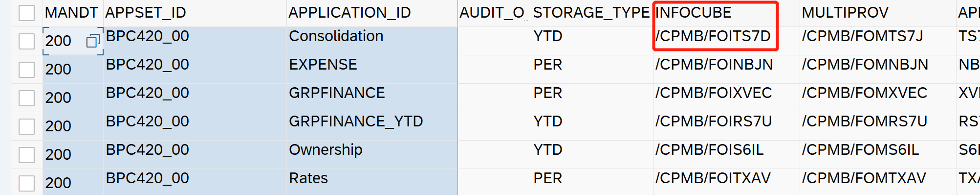
Task: Select the Rates row checkbox
Action: tap(27, 183)
